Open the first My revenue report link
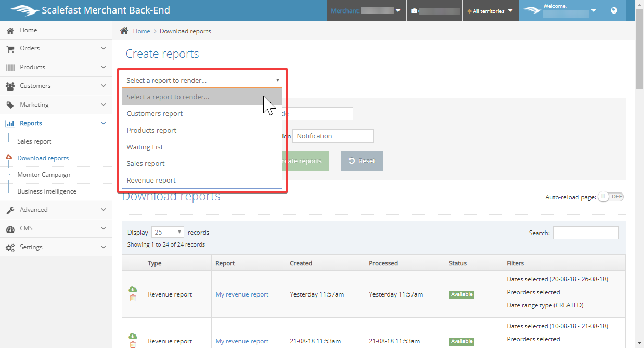The image size is (644, 348). point(242,294)
